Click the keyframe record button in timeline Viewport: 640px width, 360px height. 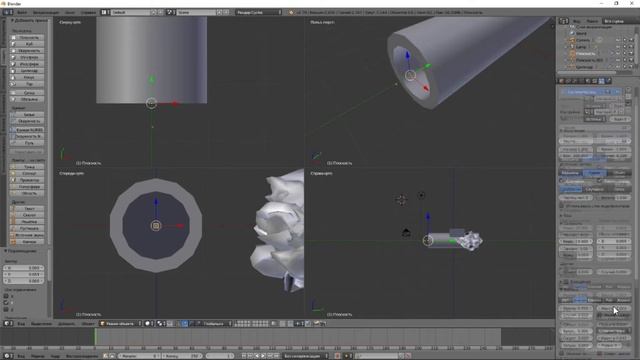(337, 356)
